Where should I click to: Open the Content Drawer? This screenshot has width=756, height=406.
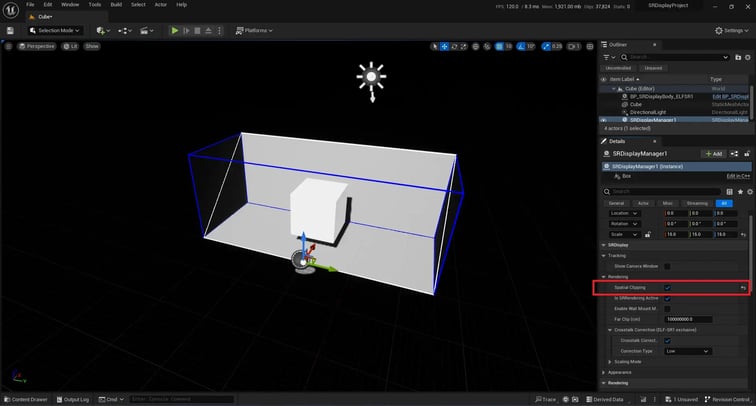click(x=26, y=400)
